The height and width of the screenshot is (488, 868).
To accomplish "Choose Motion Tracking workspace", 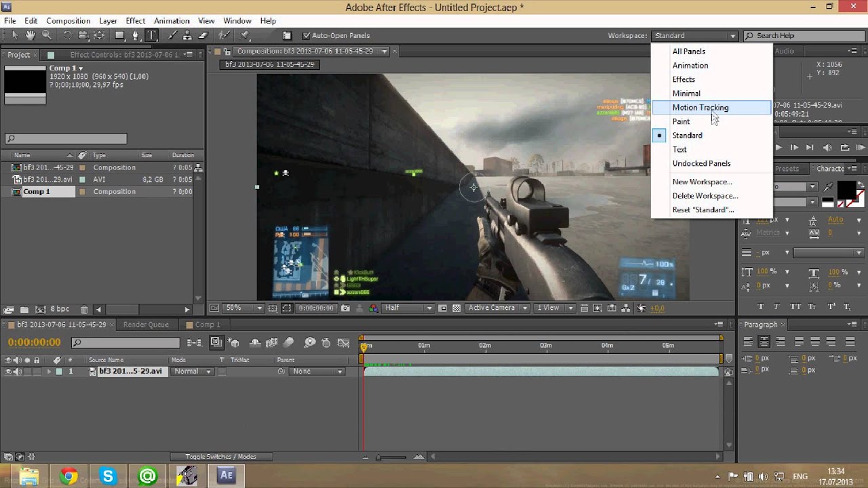I will click(711, 107).
